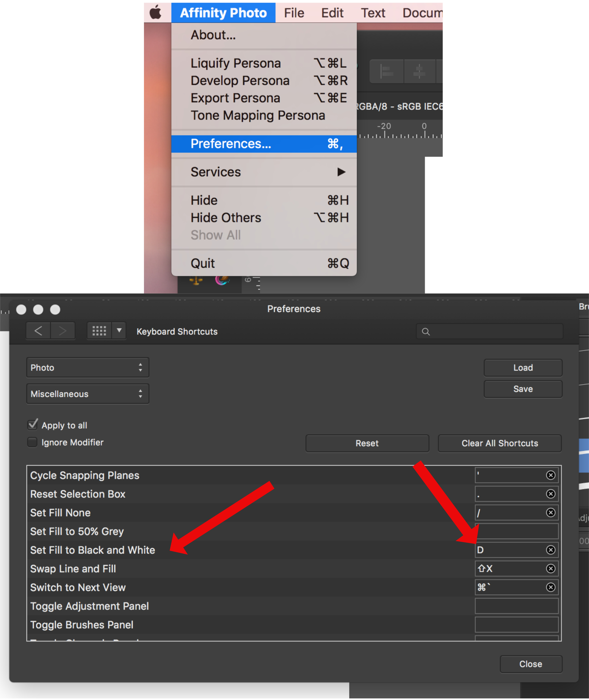Enable the Ignore Modifier checkbox

(x=32, y=442)
